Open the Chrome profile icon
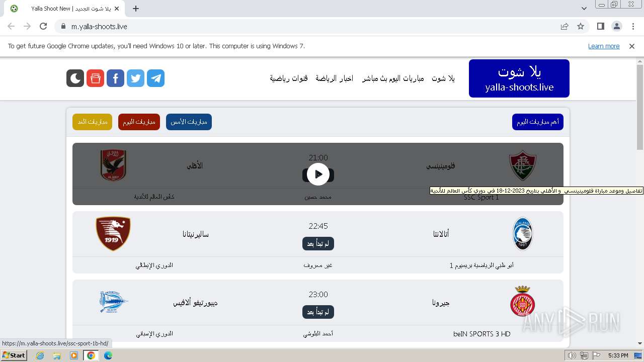 point(617,26)
